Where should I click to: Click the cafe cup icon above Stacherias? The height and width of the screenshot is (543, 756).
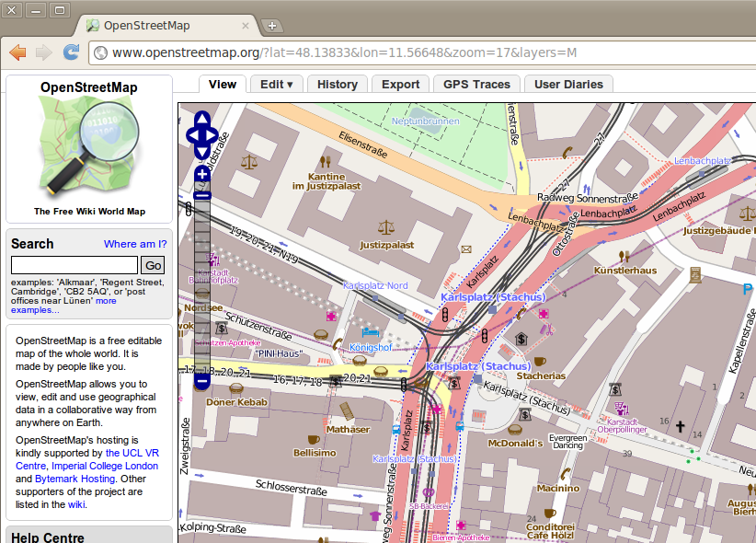[540, 361]
